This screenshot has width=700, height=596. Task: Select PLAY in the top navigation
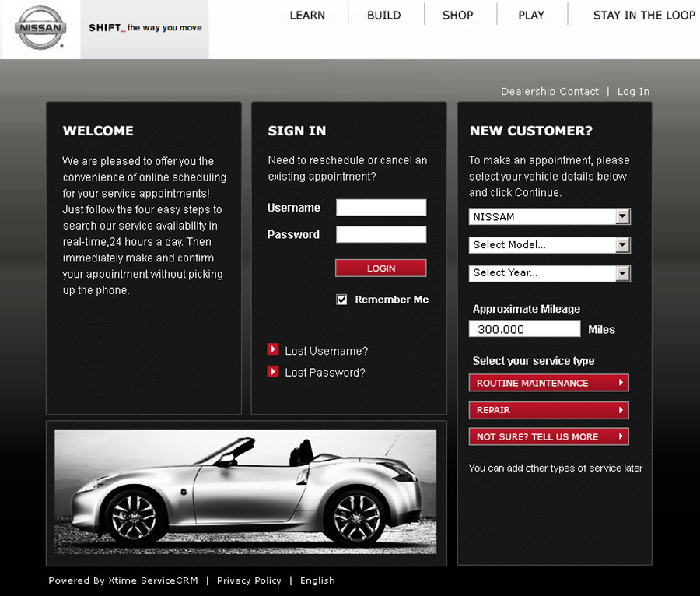pos(531,15)
